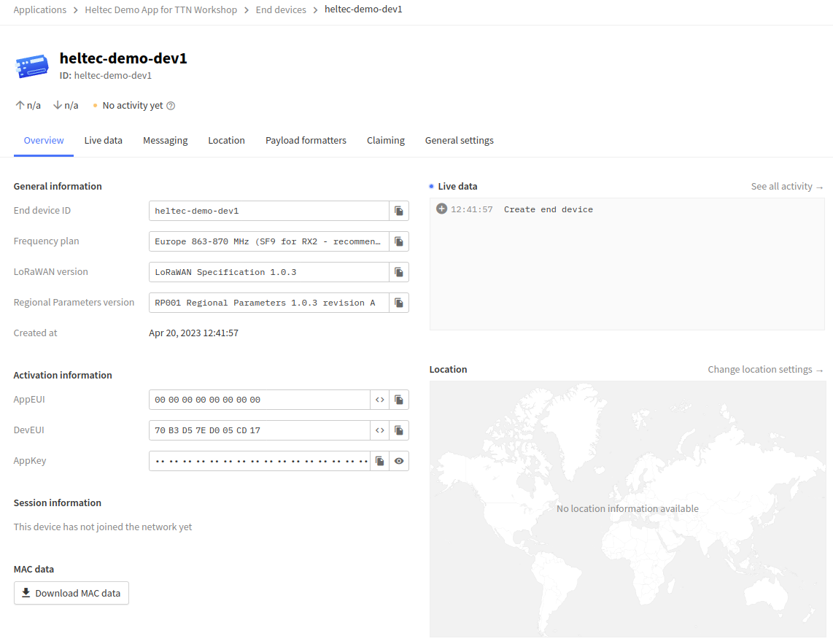Image resolution: width=833 pixels, height=644 pixels.
Task: Click the plus icon on Create end device event
Action: [x=441, y=209]
